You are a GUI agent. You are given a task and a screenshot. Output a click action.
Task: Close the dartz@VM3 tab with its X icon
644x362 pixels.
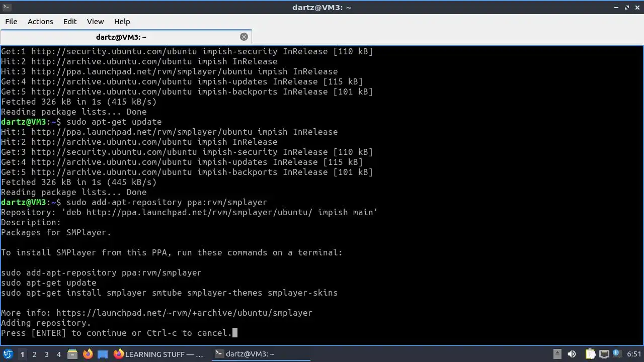(244, 37)
